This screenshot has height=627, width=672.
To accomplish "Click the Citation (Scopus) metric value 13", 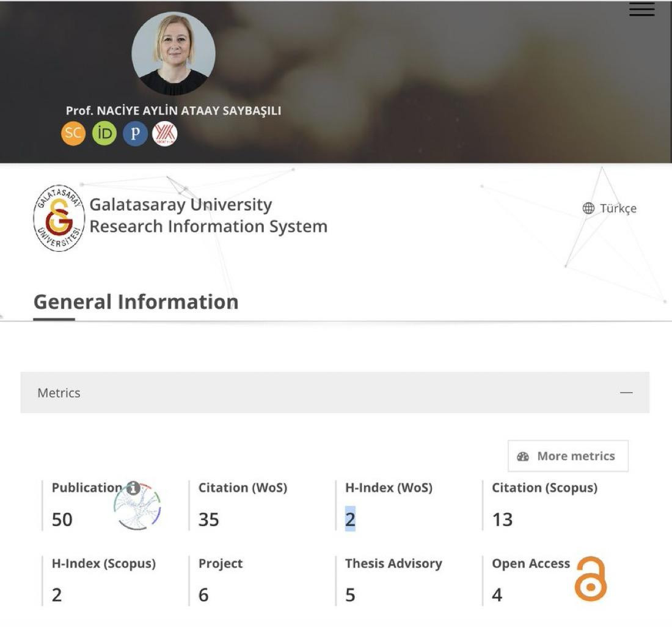I will (502, 520).
